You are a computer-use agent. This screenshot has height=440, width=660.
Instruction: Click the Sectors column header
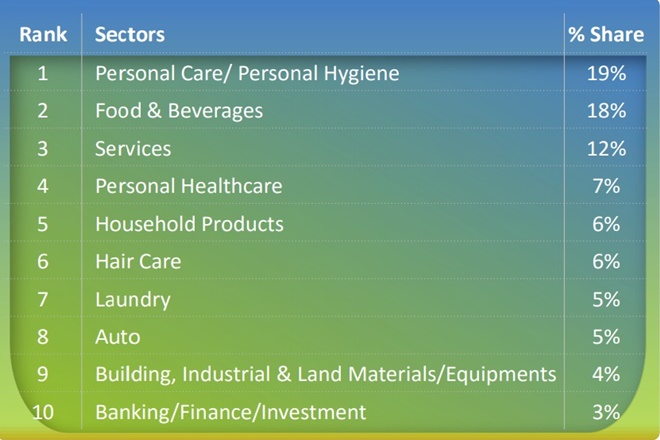tap(130, 35)
